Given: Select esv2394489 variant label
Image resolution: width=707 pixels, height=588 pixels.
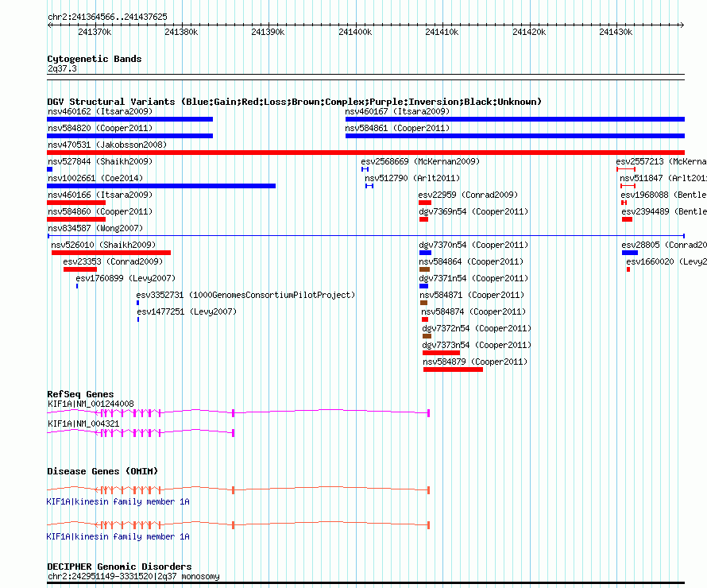Looking at the screenshot, I should (664, 211).
